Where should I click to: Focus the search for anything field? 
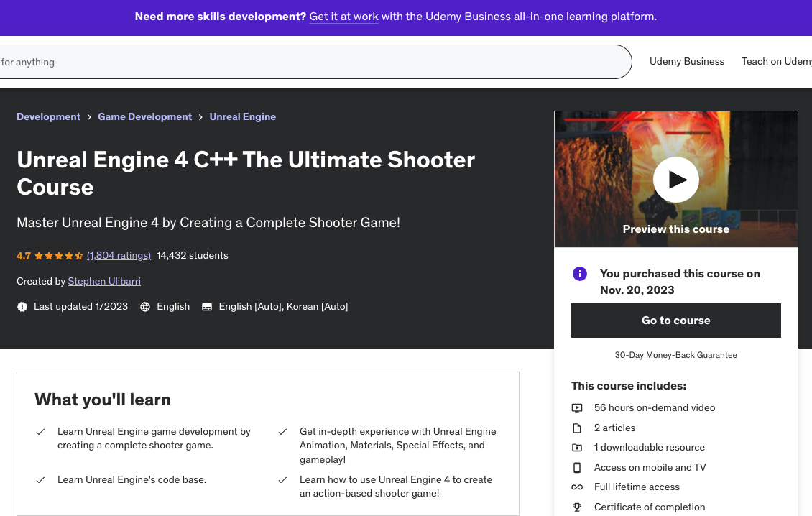pyautogui.click(x=316, y=62)
